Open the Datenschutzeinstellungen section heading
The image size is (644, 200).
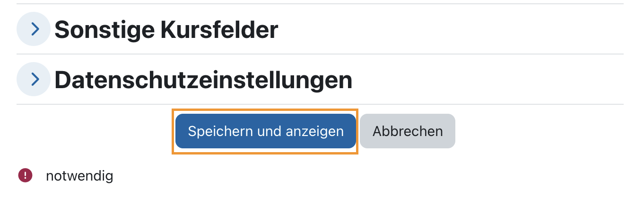coord(203,80)
